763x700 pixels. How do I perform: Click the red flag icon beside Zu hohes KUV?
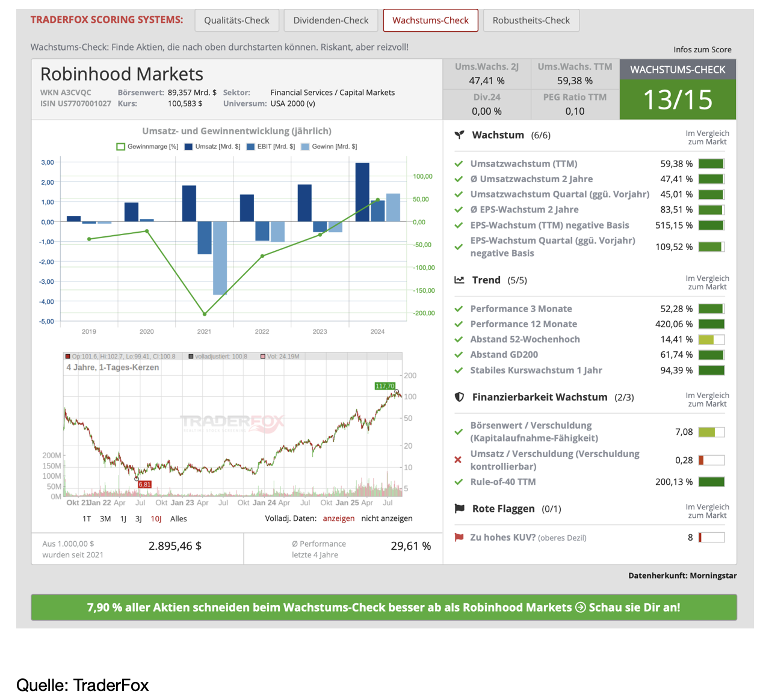tap(459, 537)
